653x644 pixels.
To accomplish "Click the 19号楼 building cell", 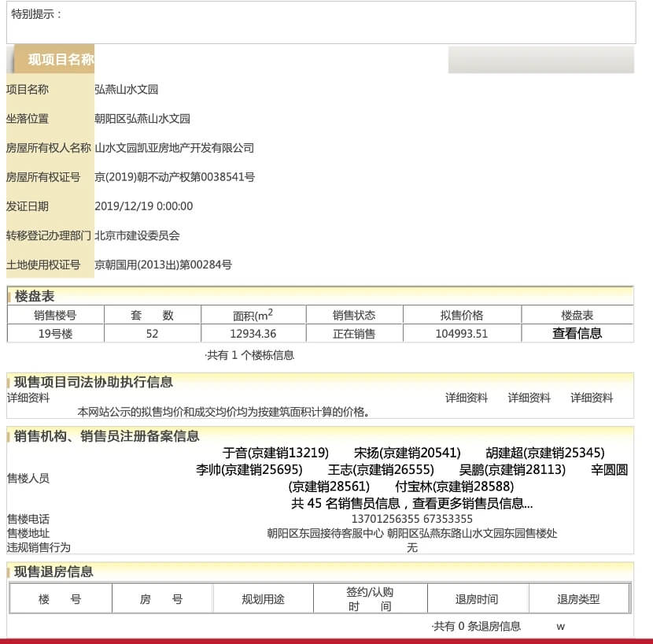I will click(55, 333).
